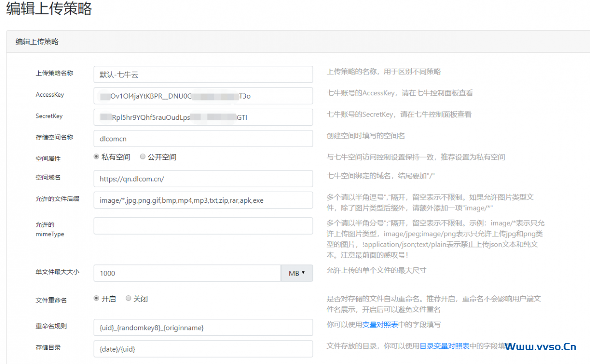The height and width of the screenshot is (364, 590).
Task: Open the 目录变量对照表 link
Action: [x=444, y=346]
